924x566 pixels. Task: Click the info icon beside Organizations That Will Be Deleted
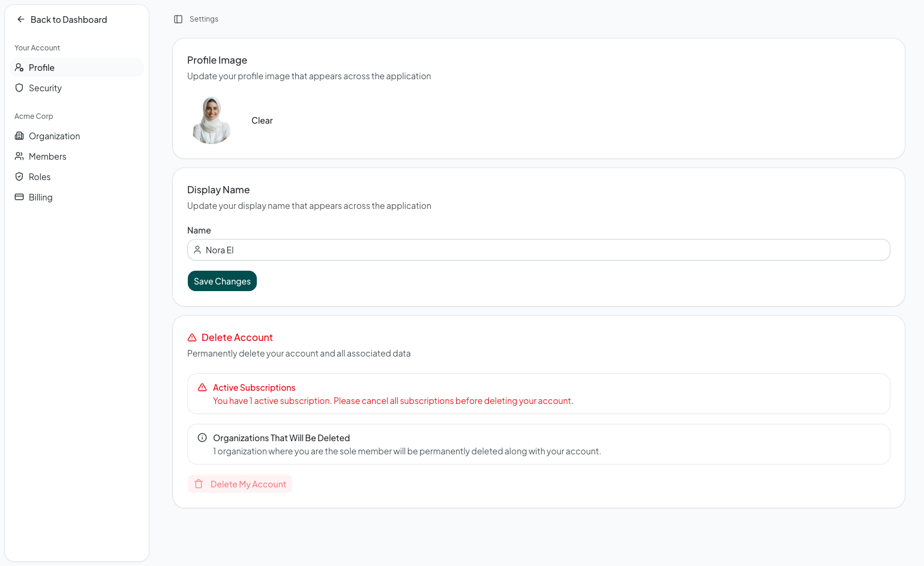pos(202,438)
